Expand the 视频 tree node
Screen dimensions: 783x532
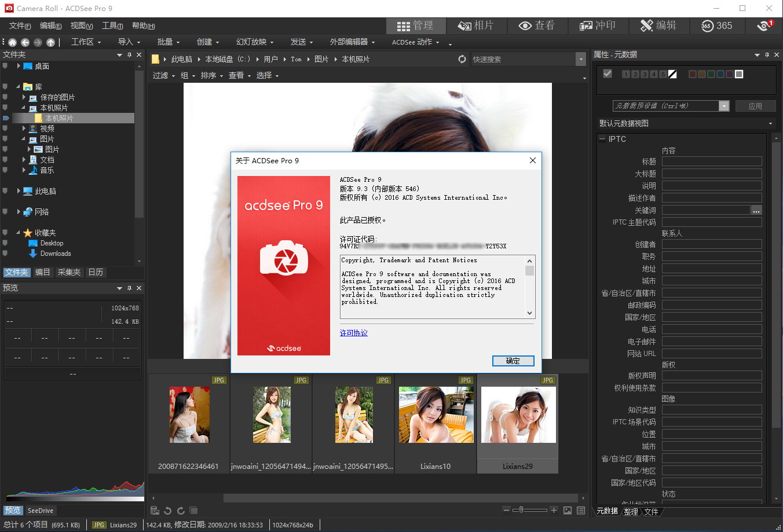tap(24, 129)
